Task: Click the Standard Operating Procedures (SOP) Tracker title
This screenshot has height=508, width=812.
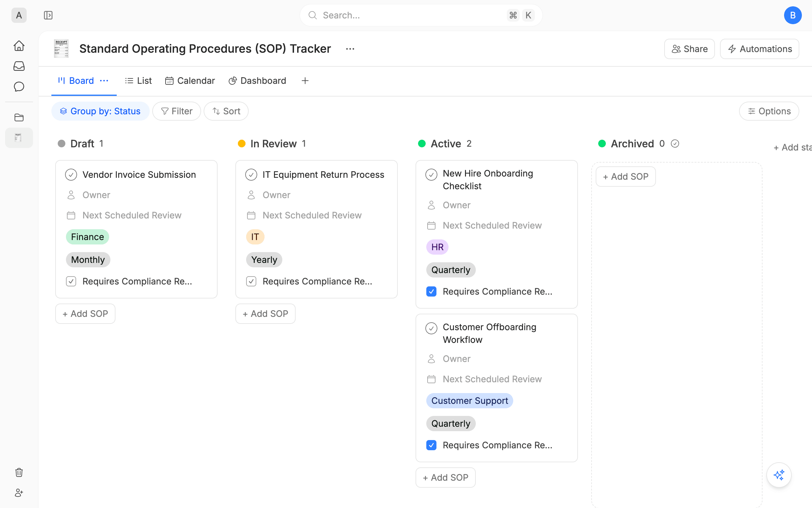Action: click(205, 49)
